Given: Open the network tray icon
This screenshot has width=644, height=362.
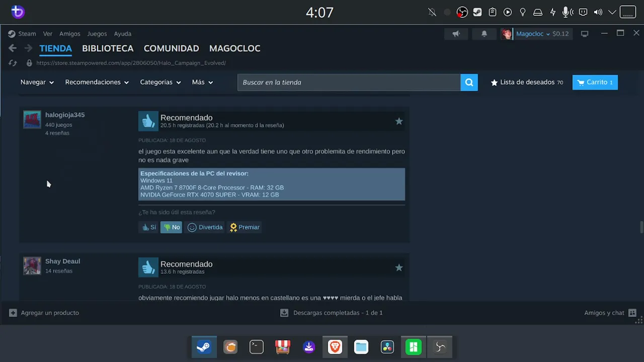Looking at the screenshot, I should pos(583,12).
